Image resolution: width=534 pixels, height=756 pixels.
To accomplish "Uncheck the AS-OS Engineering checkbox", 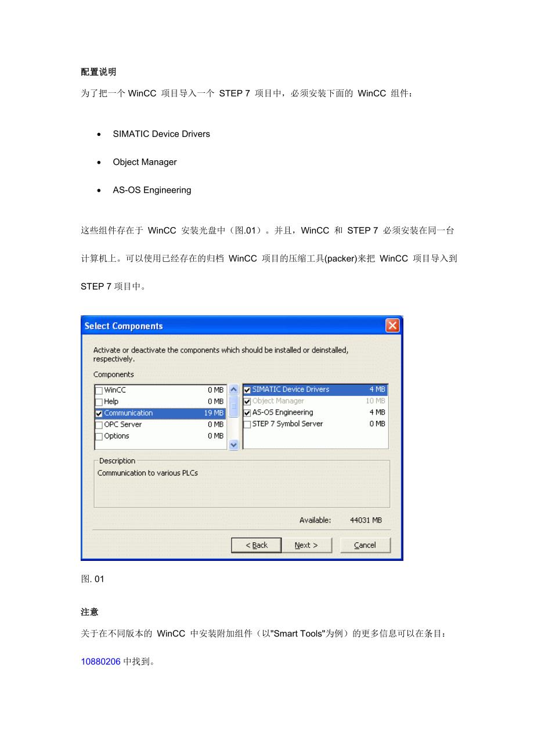I will click(x=247, y=413).
